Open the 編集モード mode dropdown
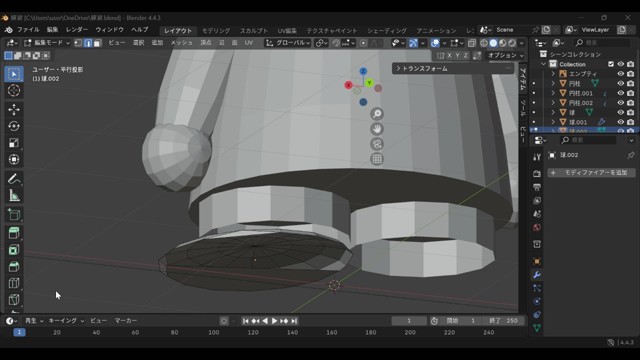This screenshot has height=360, width=640. coord(47,43)
